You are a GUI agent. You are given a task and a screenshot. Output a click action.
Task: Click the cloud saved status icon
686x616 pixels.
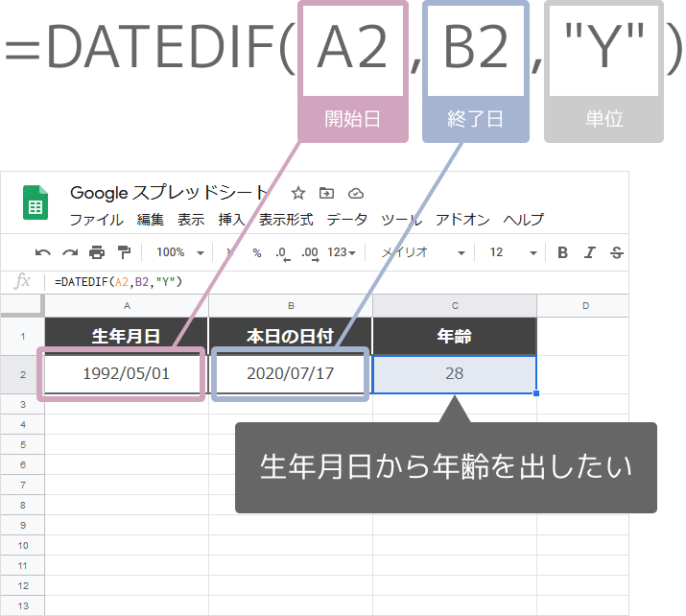pyautogui.click(x=356, y=193)
